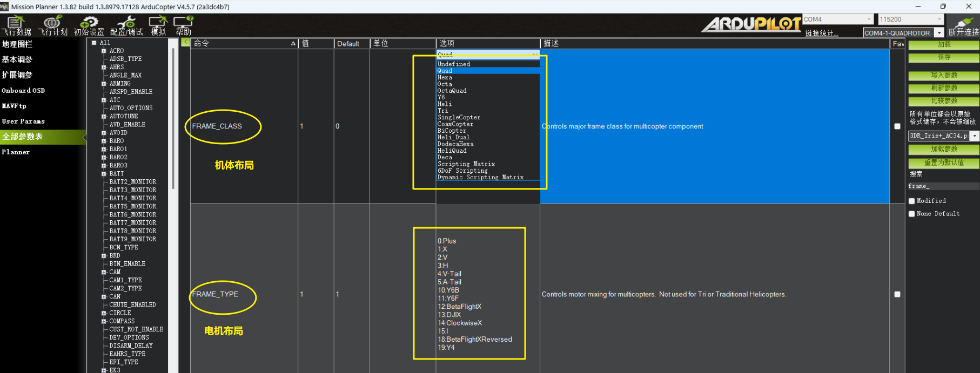Viewport: 980px width, 373px height.
Task: Expand the BATT node in parameter tree
Action: coord(104,174)
